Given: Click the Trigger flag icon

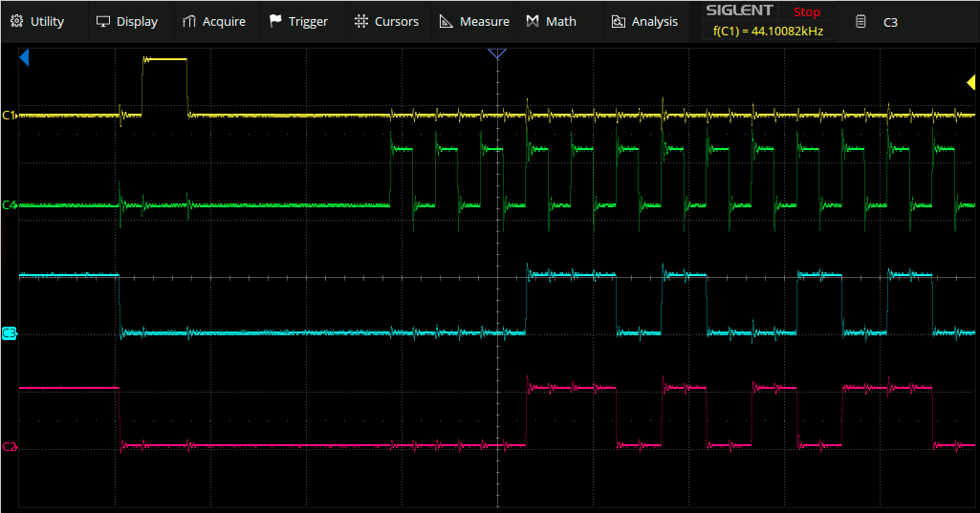Looking at the screenshot, I should (x=275, y=21).
